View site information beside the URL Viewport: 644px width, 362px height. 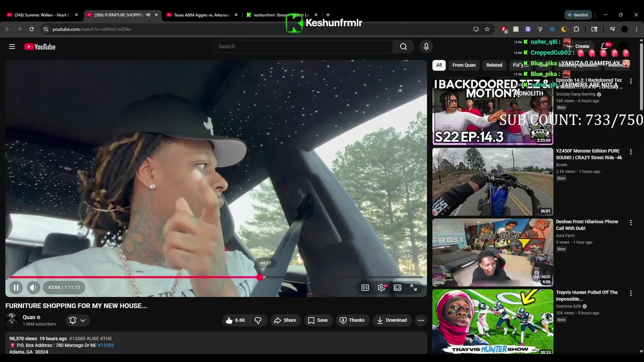click(x=46, y=29)
